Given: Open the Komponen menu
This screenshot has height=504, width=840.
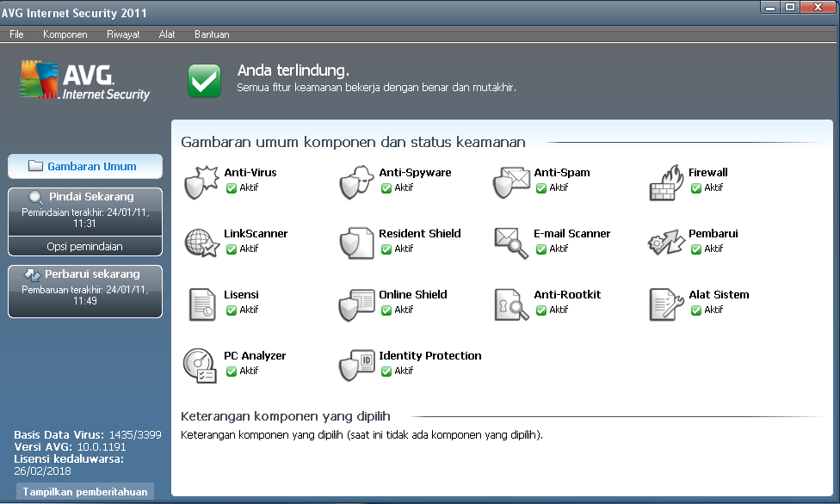Looking at the screenshot, I should tap(65, 34).
